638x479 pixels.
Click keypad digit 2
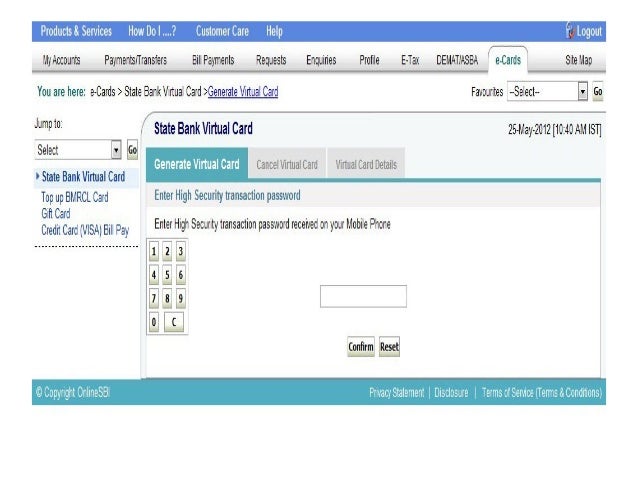(167, 252)
